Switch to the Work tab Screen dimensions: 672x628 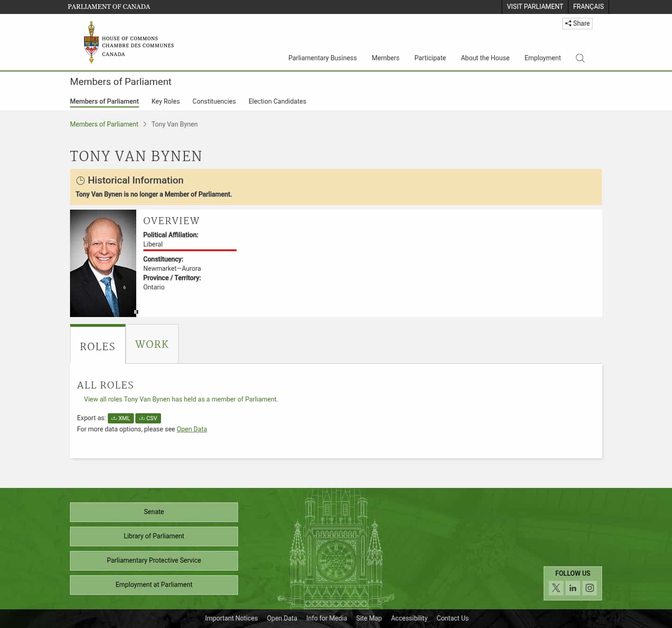152,344
